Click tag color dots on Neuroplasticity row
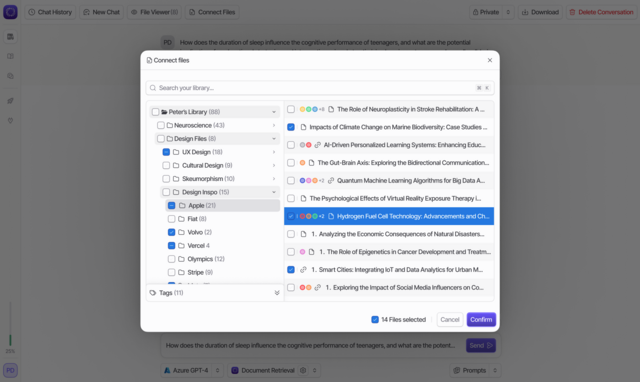This screenshot has width=640, height=382. 309,109
